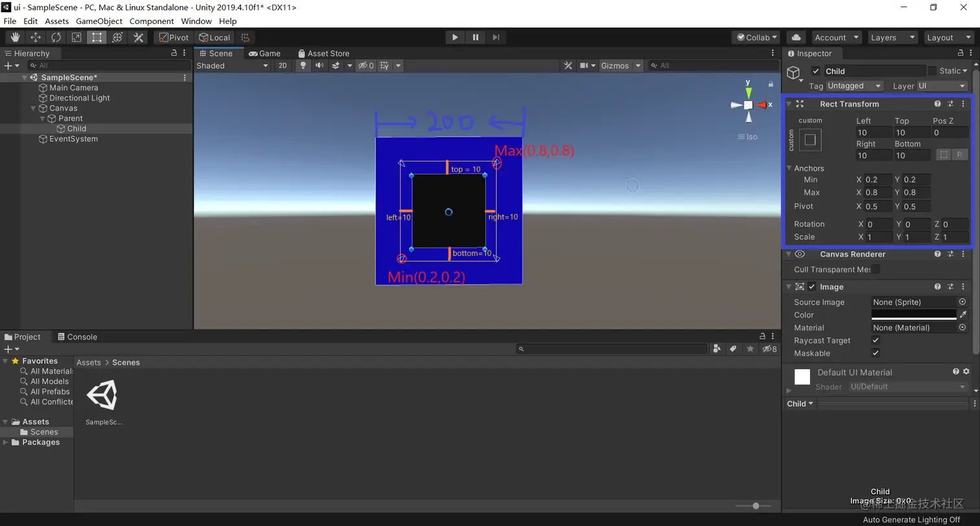Open the Account dropdown
The image size is (980, 526).
point(836,38)
